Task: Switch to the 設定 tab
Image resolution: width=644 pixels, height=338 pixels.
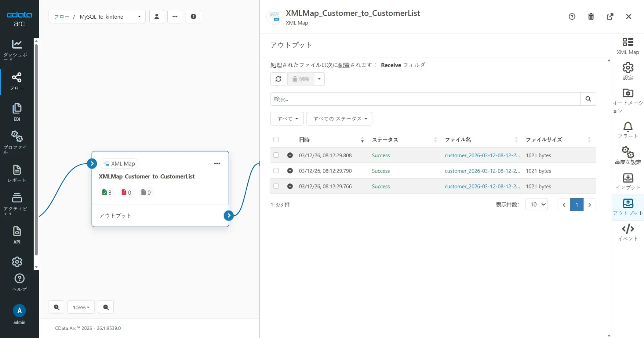Action: pyautogui.click(x=628, y=71)
